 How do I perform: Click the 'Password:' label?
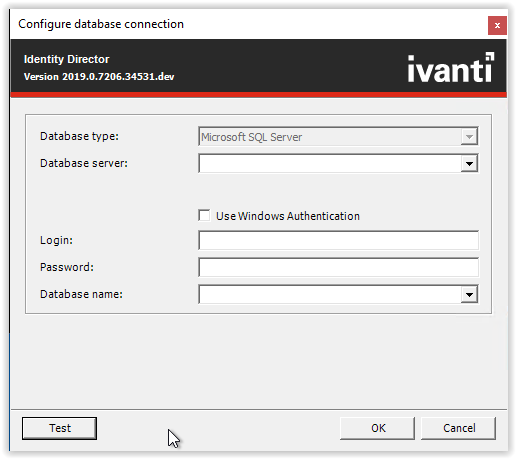pos(67,267)
